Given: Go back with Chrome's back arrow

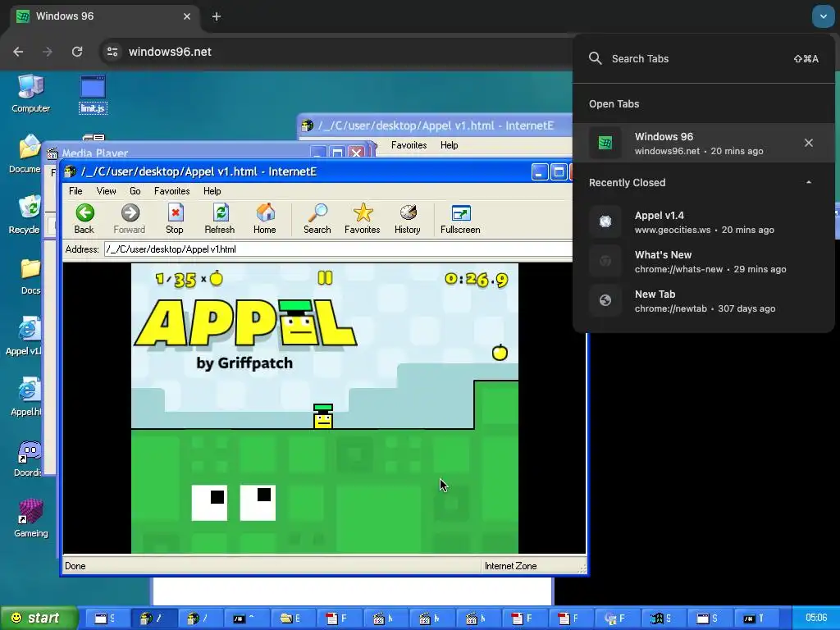Looking at the screenshot, I should click(x=18, y=52).
